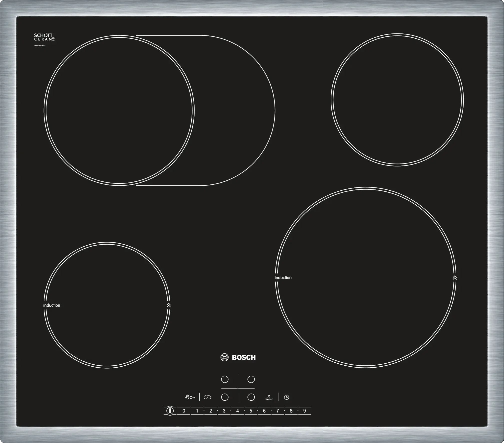Screen dimensions: 504x443
Task: Select the rear left hotplate circle
Action: [225, 379]
